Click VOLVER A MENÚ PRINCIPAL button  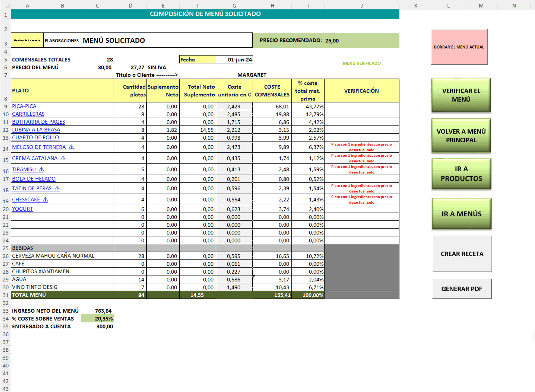[461, 136]
